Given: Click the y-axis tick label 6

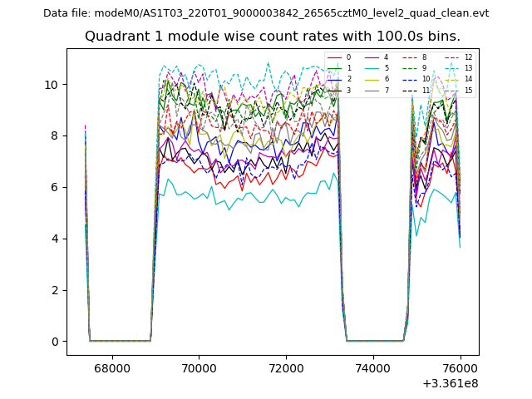Looking at the screenshot, I should pyautogui.click(x=55, y=188).
